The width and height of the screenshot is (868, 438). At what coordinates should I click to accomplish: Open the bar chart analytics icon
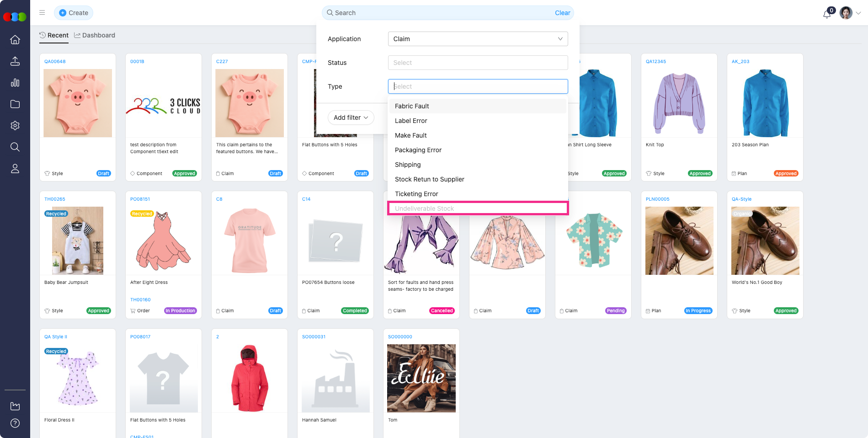15,83
